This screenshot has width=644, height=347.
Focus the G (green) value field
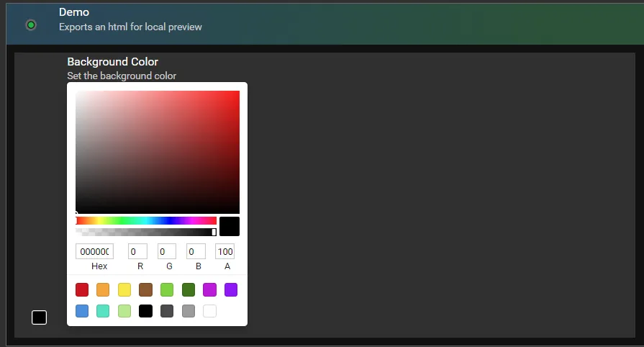167,251
